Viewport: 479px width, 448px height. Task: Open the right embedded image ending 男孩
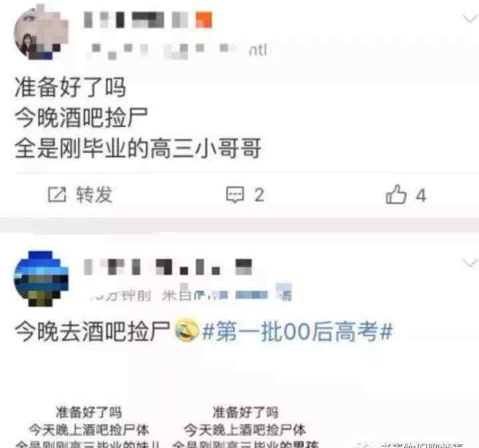pos(245,426)
